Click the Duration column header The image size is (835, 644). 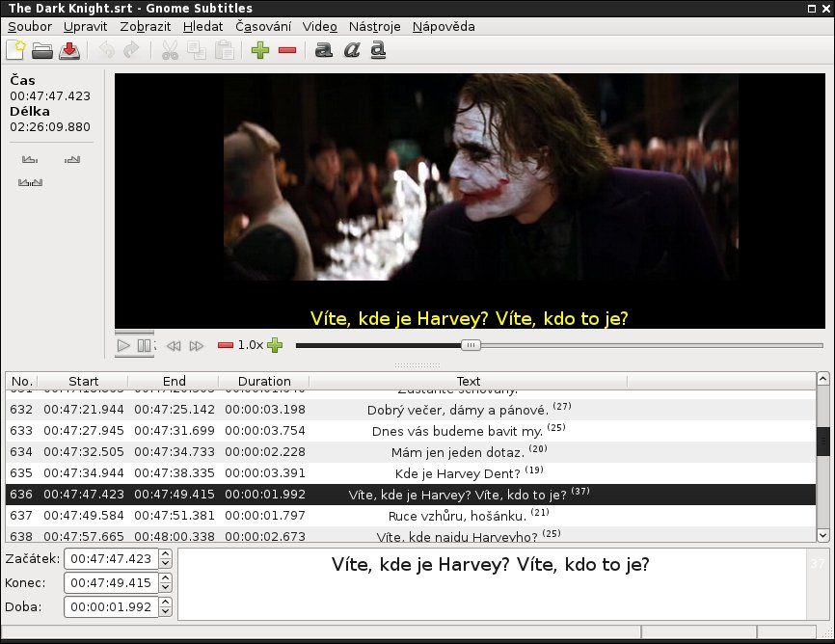[x=264, y=382]
